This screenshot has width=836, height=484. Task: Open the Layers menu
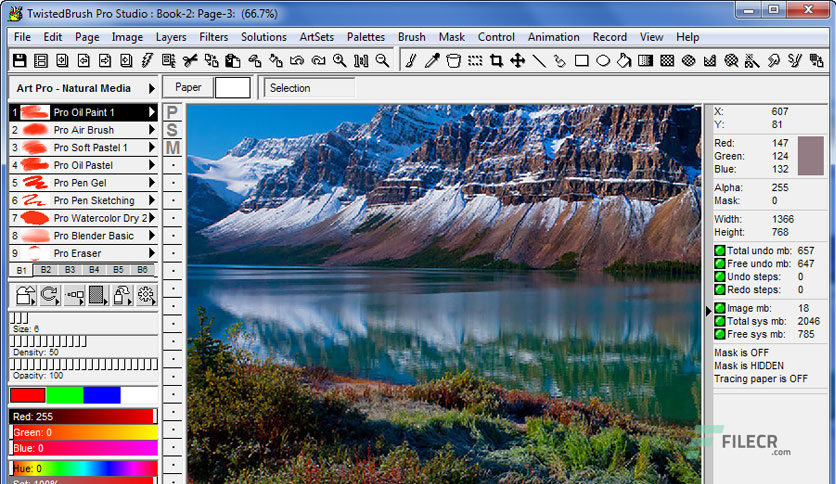(171, 37)
